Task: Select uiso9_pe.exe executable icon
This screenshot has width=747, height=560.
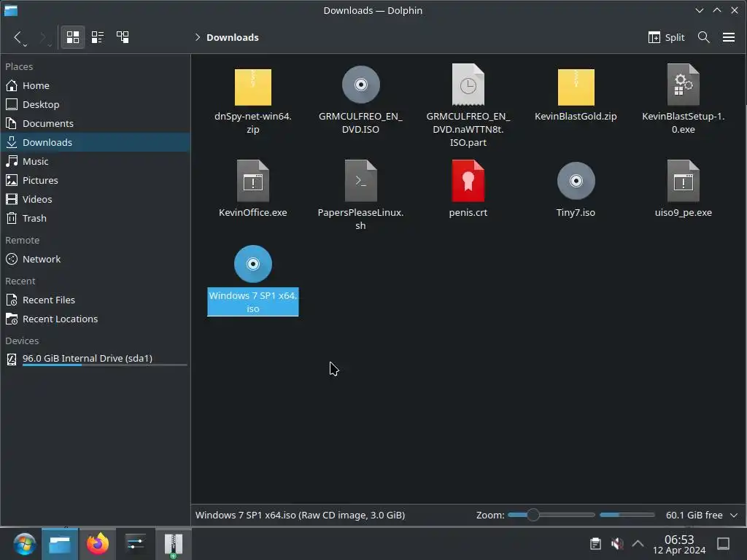Action: 683,181
